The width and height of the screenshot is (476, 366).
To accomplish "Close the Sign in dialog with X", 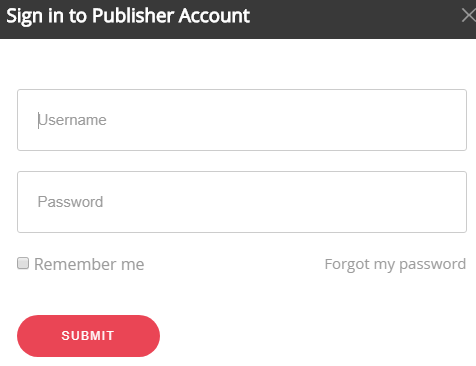I will 469,16.
